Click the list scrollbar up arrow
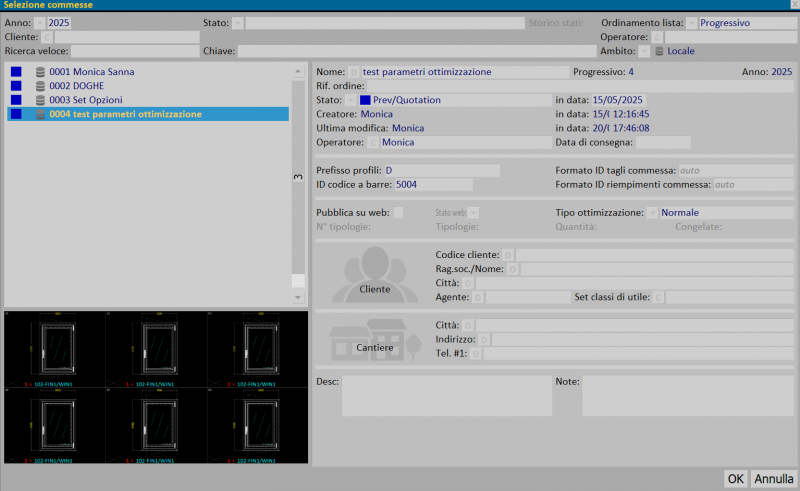This screenshot has width=800, height=491. tap(298, 71)
